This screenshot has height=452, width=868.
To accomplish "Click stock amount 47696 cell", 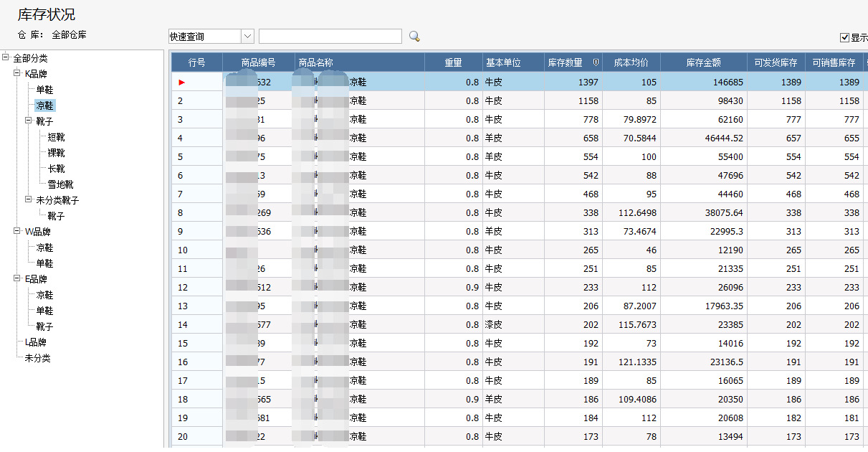I will coord(703,176).
